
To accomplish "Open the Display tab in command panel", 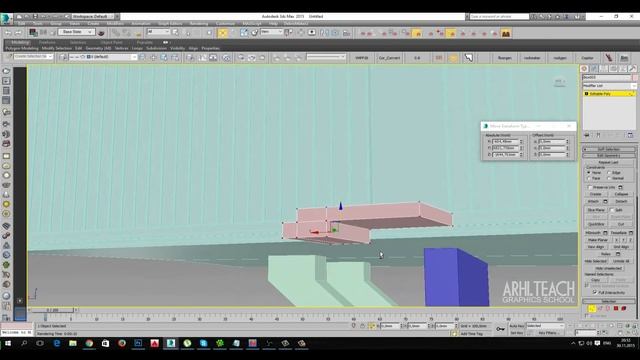I will point(623,69).
